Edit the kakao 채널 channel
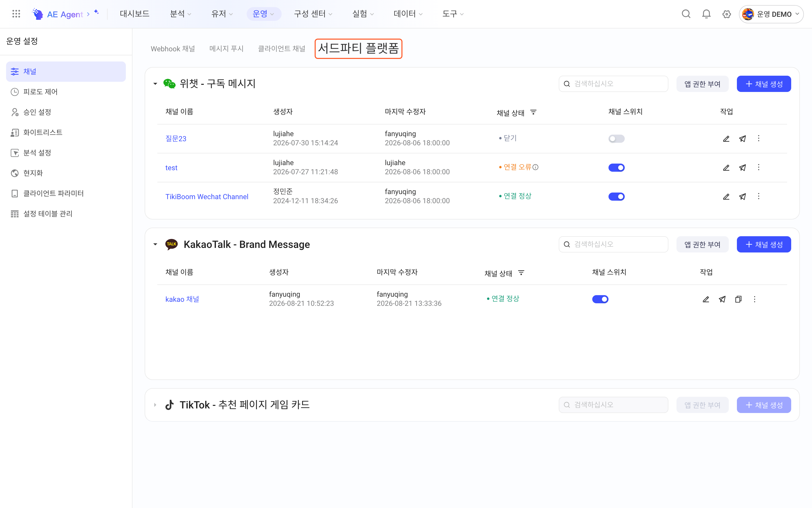 [x=706, y=299]
